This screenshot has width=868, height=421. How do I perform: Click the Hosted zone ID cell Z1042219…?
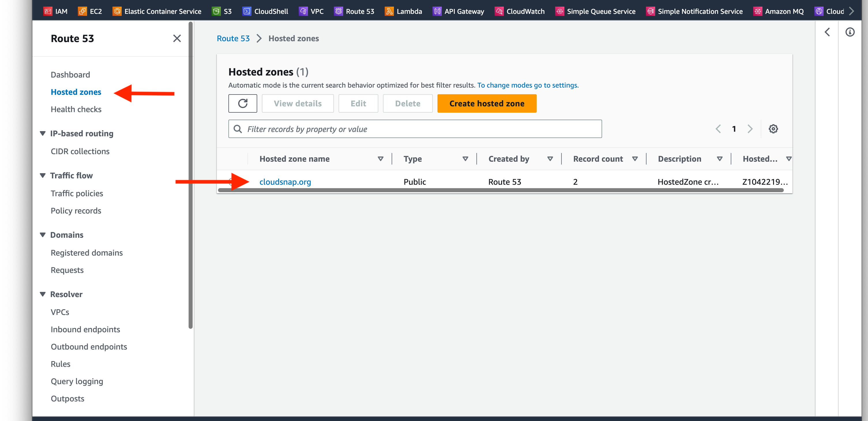click(x=765, y=182)
